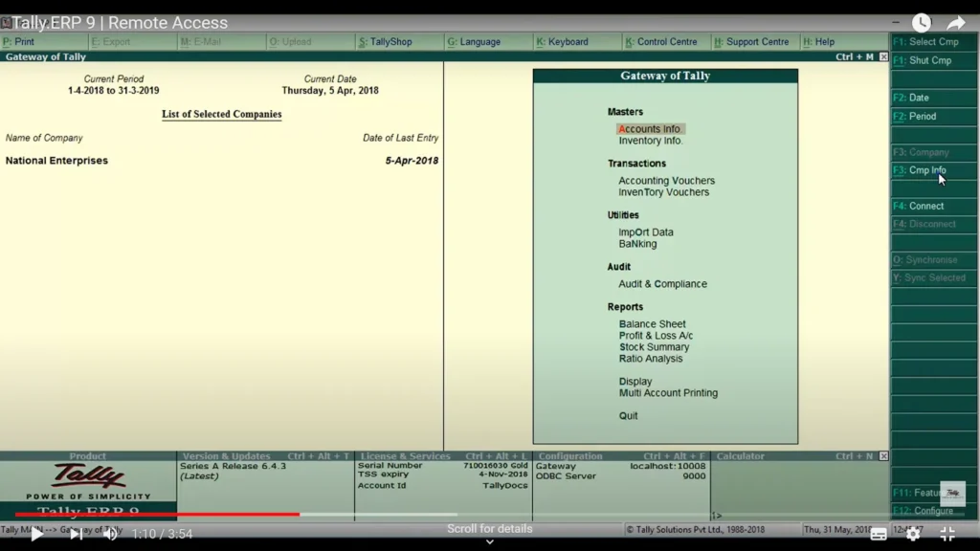Open the Stock Summary report
Screen dimensions: 980x551
click(654, 347)
